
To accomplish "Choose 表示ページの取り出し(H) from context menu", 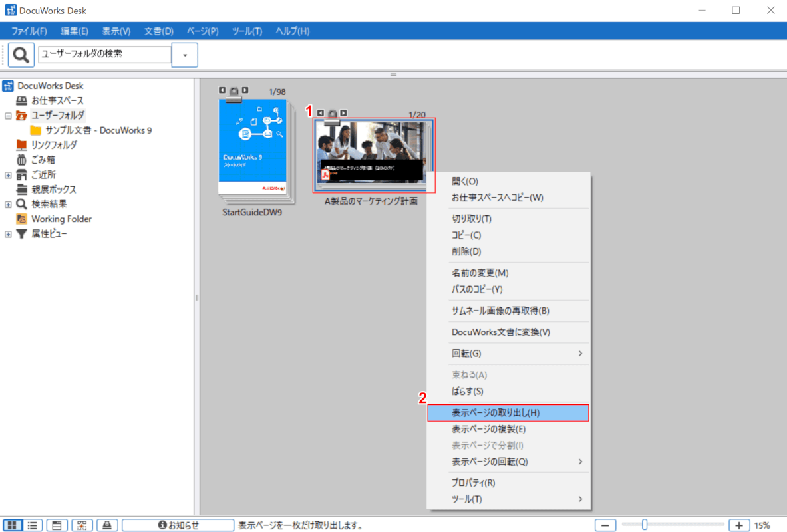I will 496,413.
